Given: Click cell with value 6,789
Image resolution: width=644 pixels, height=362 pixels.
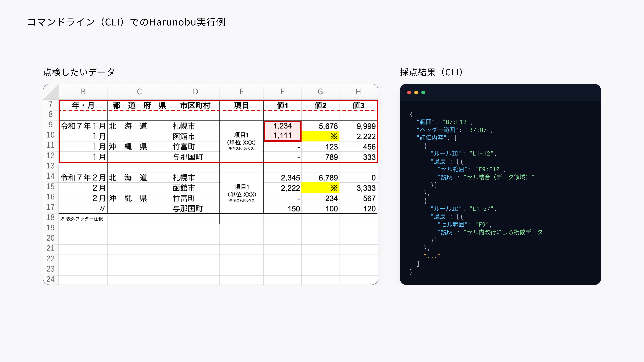Looking at the screenshot, I should [320, 178].
